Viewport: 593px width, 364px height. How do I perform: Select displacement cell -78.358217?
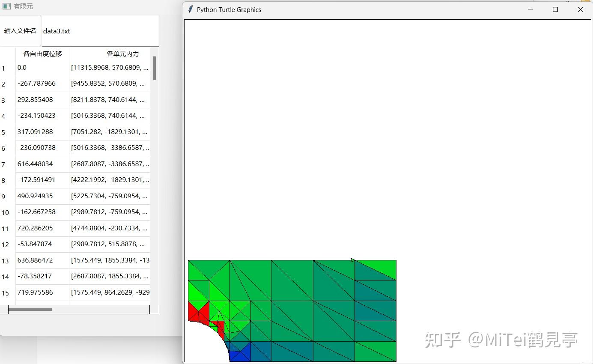click(42, 276)
